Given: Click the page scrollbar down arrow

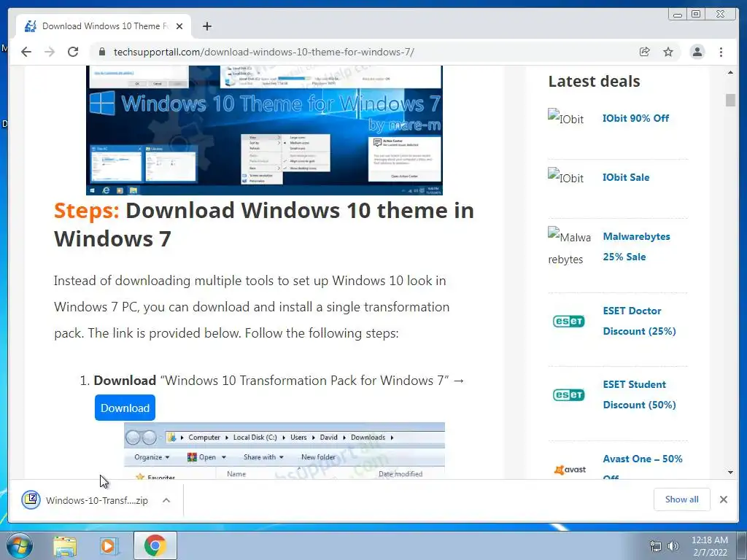Looking at the screenshot, I should click(730, 472).
